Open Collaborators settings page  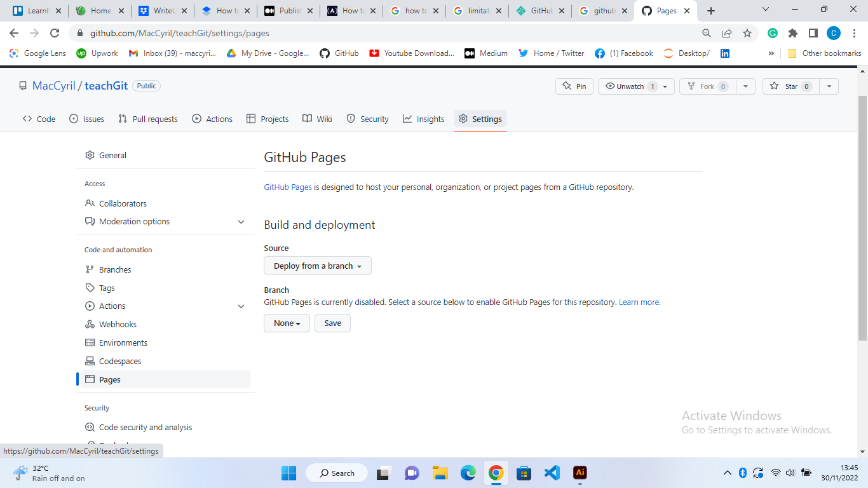(123, 203)
